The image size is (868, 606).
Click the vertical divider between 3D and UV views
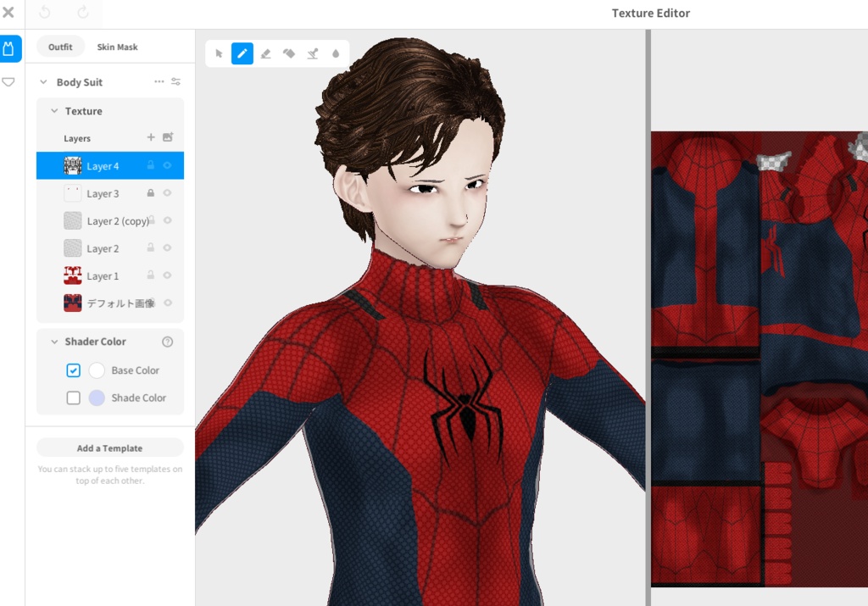[x=648, y=318]
